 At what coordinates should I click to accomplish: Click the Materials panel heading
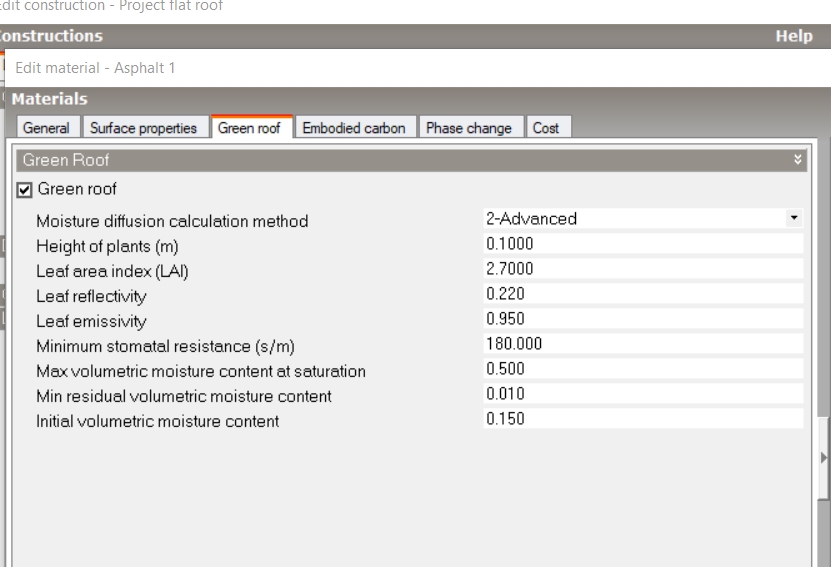[x=50, y=99]
